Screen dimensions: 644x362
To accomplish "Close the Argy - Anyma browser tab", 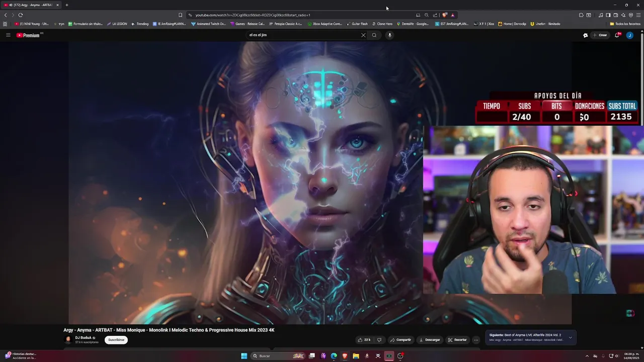I will coord(57,5).
